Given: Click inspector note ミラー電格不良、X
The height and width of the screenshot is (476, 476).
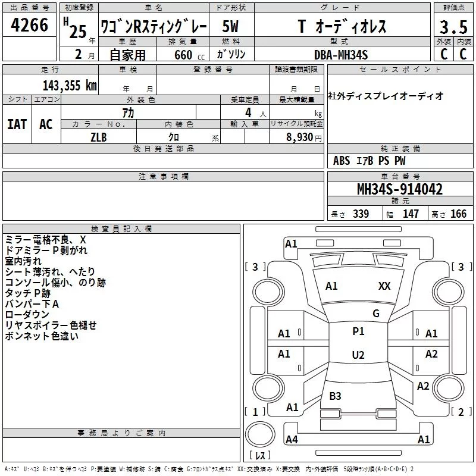Looking at the screenshot, I should 46,240.
